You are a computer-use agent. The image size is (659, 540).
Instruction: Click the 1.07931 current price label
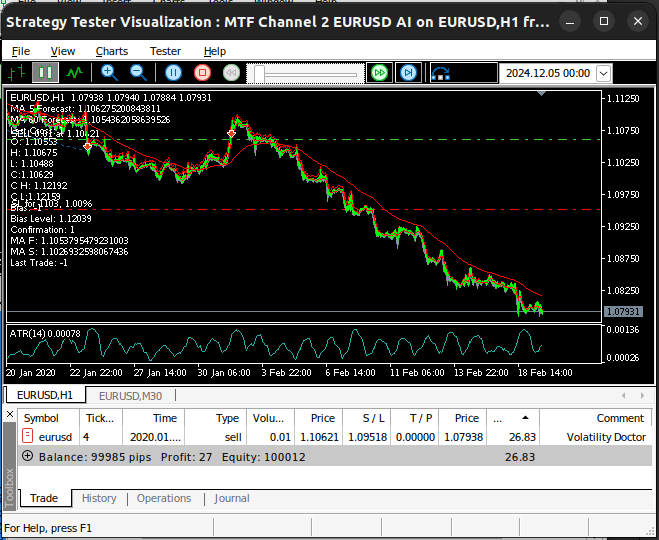[x=624, y=312]
